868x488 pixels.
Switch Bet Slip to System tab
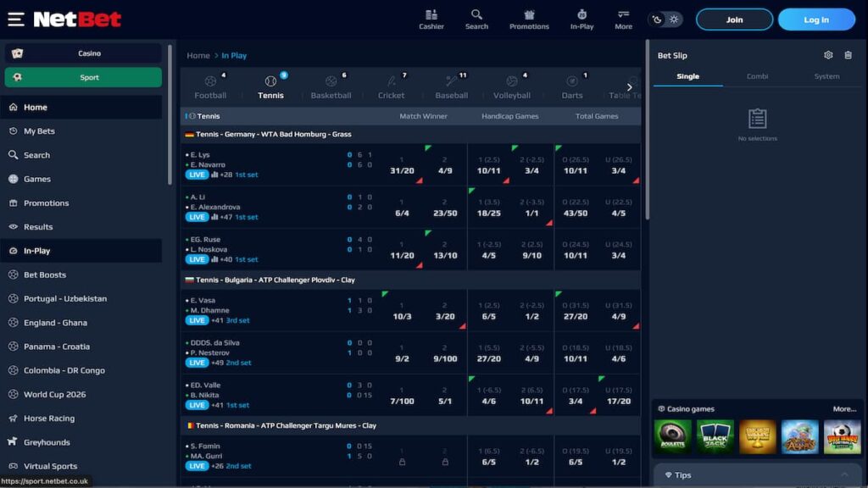826,76
